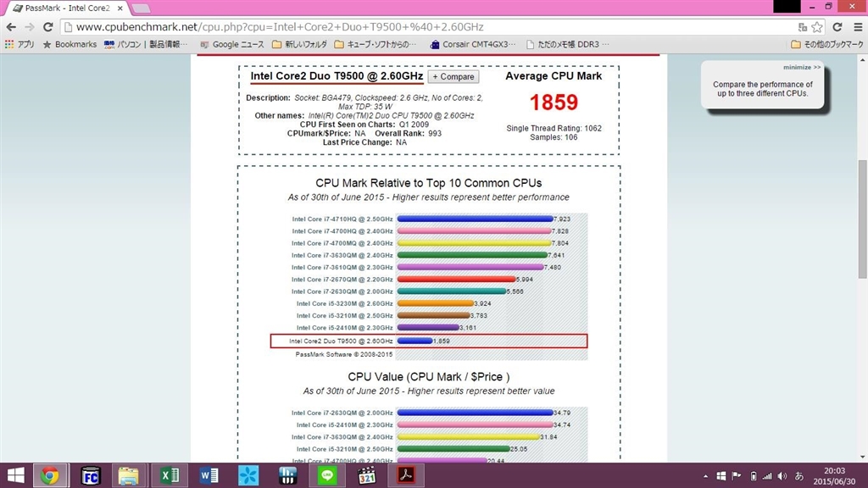Open volume speaker tray icon
Screen dimensions: 868x488
pyautogui.click(x=782, y=476)
